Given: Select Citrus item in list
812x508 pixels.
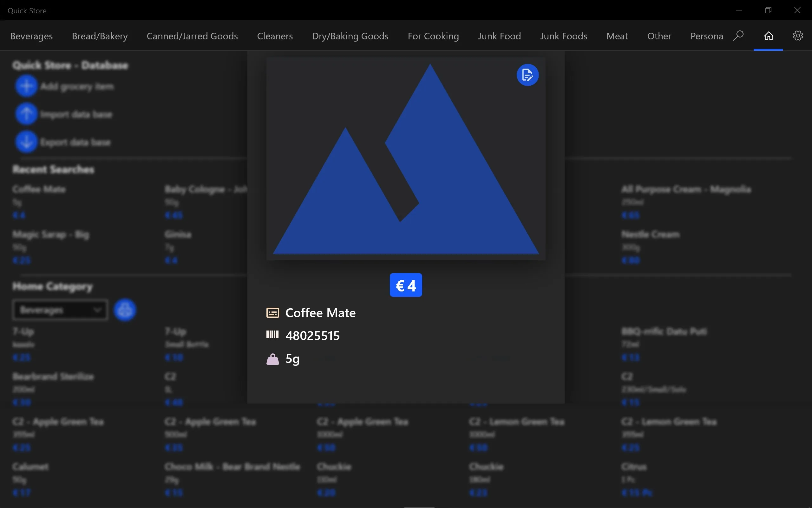Looking at the screenshot, I should (x=637, y=479).
